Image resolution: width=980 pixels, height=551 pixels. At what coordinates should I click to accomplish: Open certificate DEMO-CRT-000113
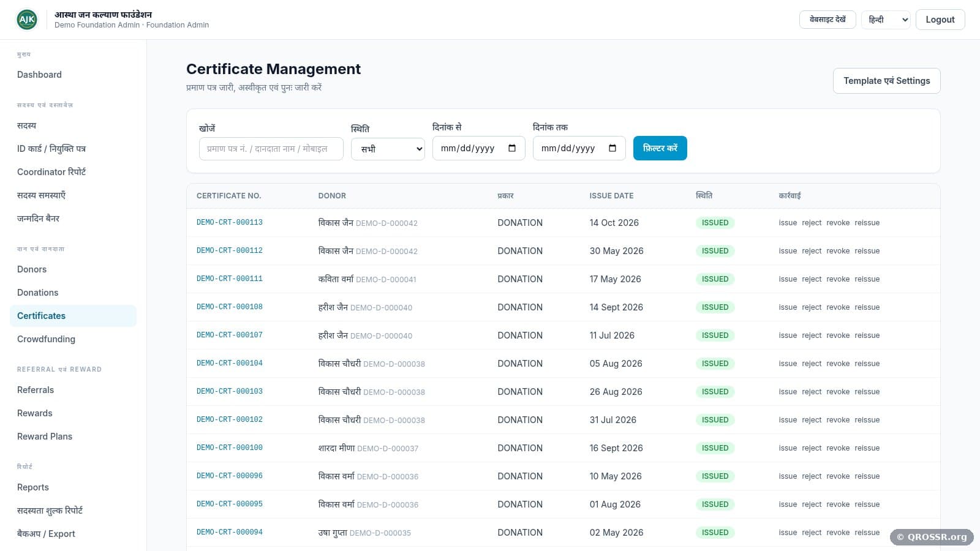tap(230, 223)
